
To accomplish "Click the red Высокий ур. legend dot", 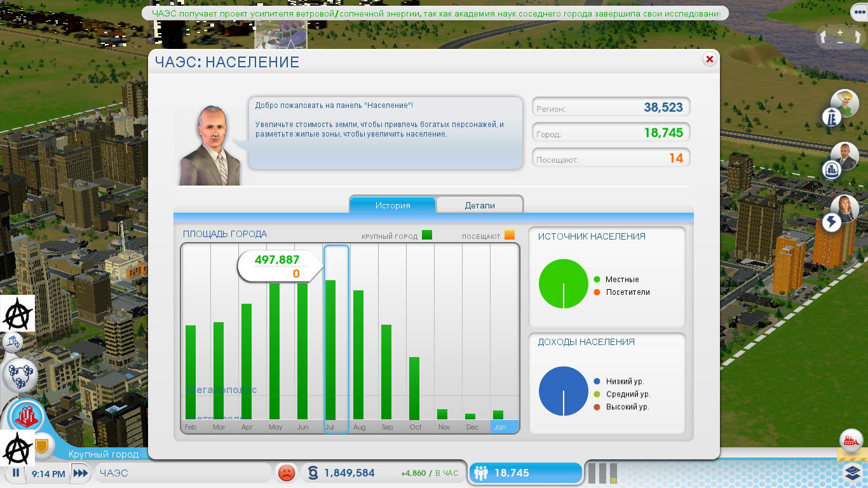I will click(x=597, y=407).
